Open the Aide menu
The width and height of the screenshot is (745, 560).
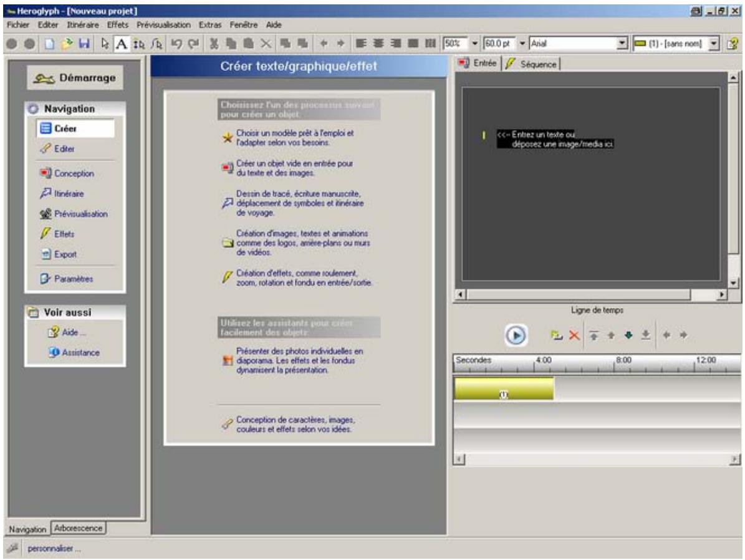coord(274,25)
